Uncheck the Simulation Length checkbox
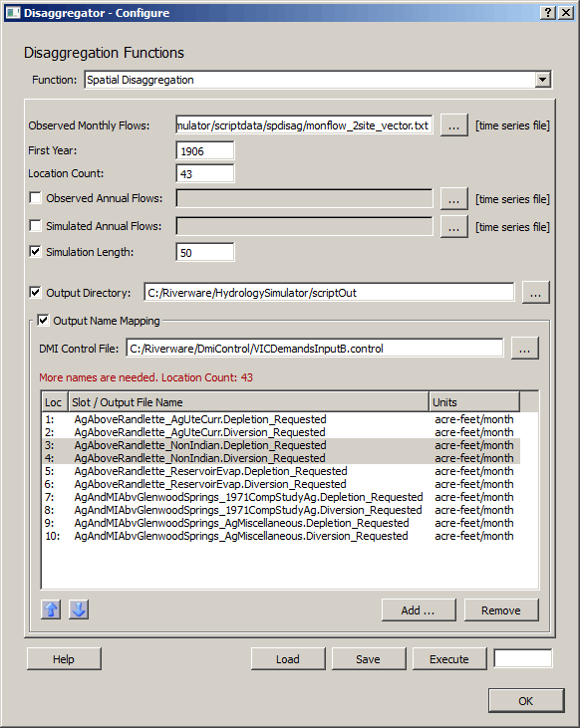Viewport: 580px width, 728px height. (x=35, y=252)
